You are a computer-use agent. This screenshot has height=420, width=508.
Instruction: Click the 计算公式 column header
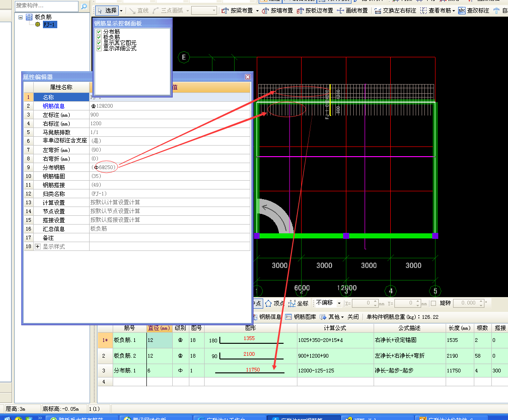tap(335, 328)
